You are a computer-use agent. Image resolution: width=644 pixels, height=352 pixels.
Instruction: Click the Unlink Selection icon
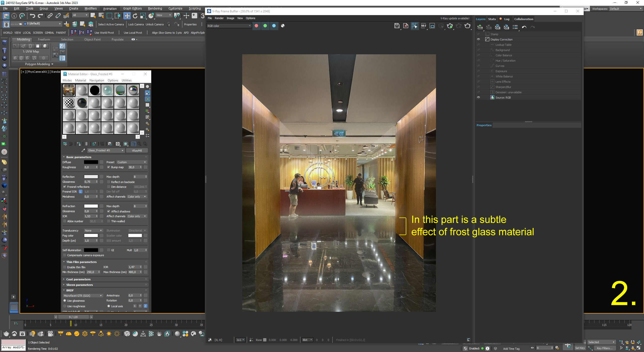pyautogui.click(x=58, y=16)
